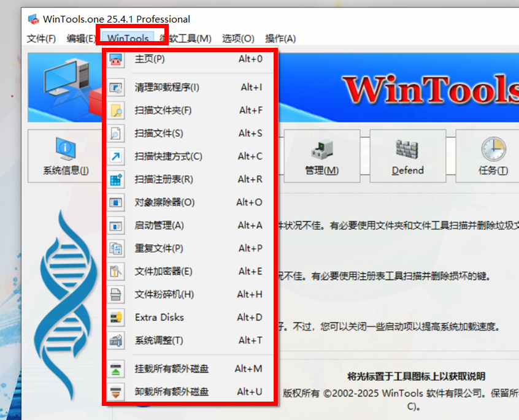Click the 卸载所有额外磁盘 unmount icon
The image size is (519, 420).
click(x=115, y=392)
